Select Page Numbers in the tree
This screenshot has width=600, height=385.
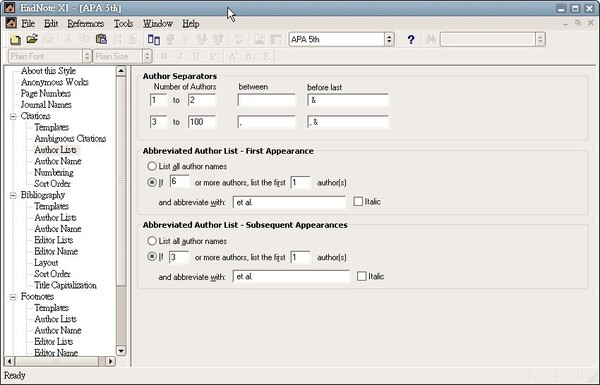point(46,93)
